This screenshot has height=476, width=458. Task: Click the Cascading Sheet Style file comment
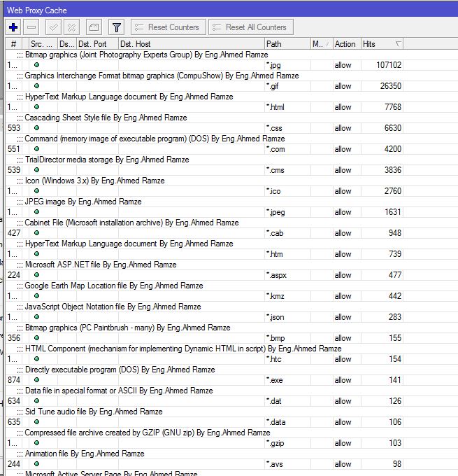pyautogui.click(x=106, y=118)
